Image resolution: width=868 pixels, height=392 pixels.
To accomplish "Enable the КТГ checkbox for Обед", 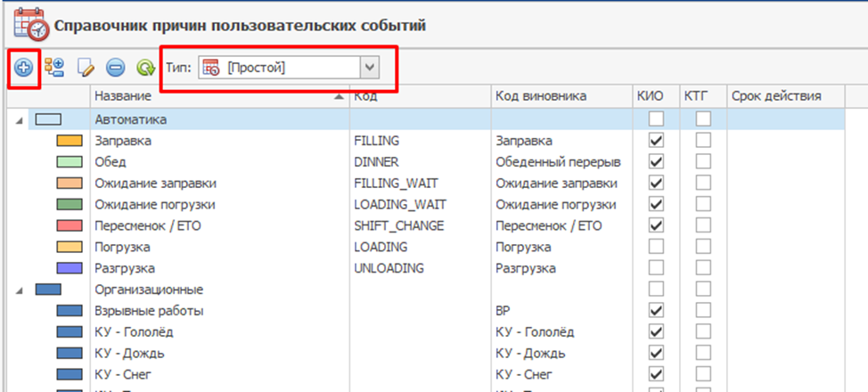I will 703,161.
